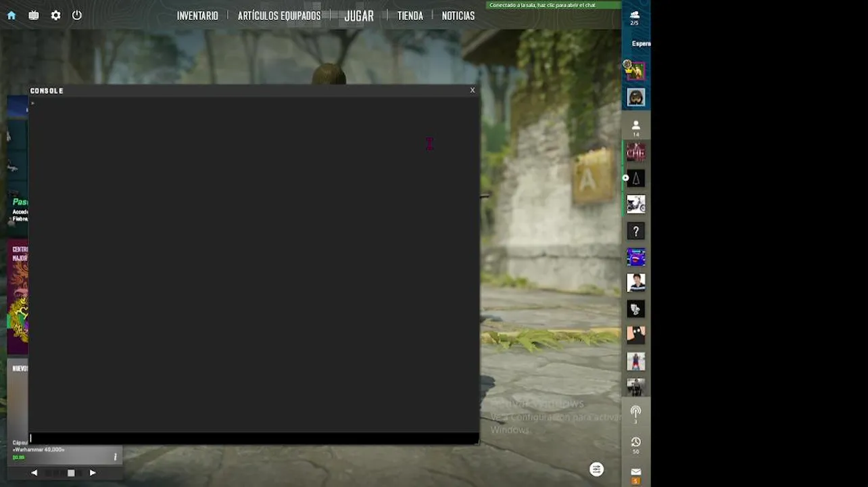Select friend avatar with motorcycle picture
The height and width of the screenshot is (487, 868).
pos(635,204)
